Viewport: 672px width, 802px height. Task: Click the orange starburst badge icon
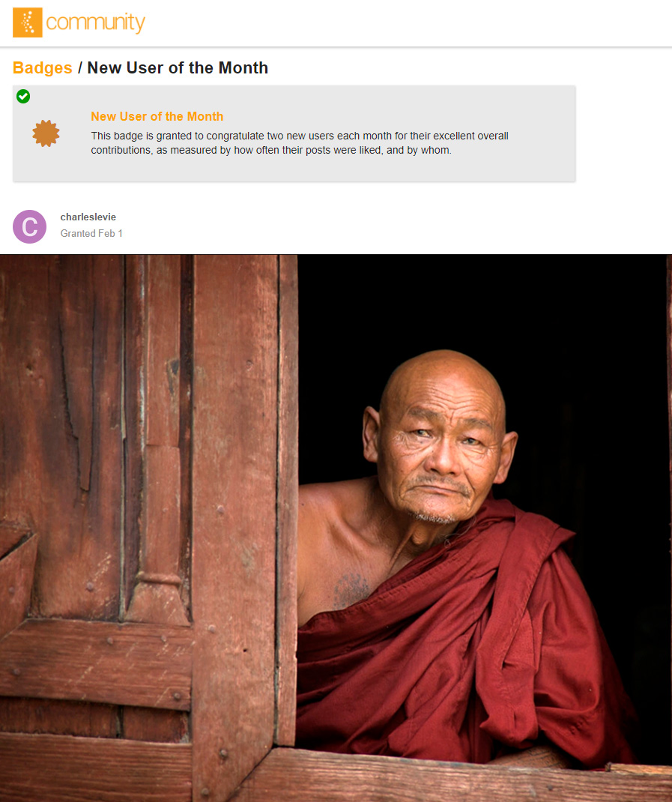46,133
